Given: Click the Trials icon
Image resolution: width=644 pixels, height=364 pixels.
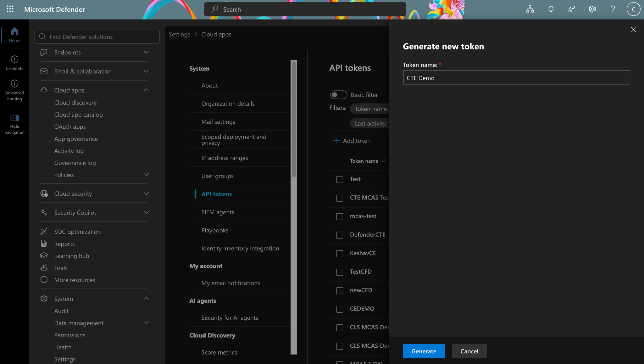Looking at the screenshot, I should (x=44, y=268).
